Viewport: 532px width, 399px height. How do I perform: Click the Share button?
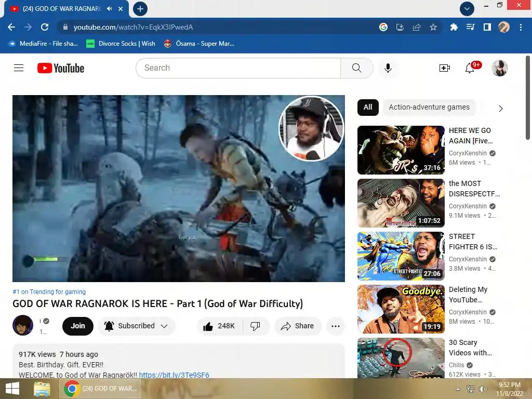pos(298,326)
